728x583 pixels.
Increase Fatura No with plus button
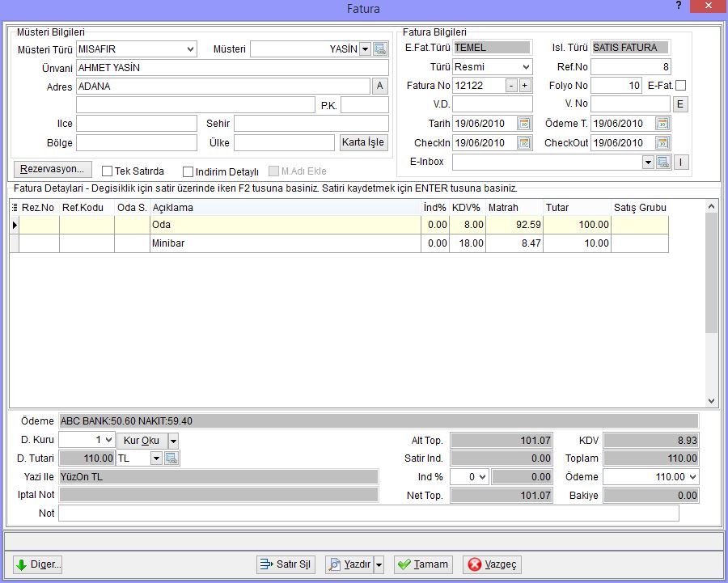coord(525,86)
